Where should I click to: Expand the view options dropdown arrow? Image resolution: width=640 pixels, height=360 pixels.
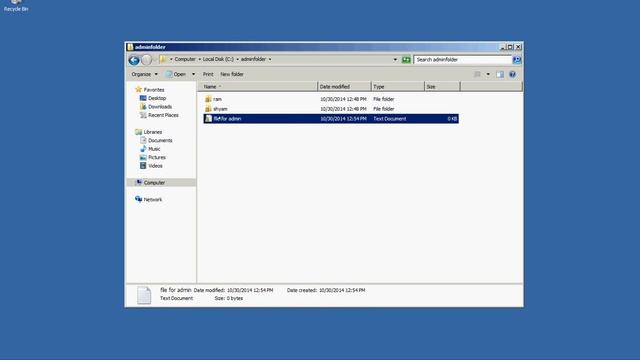point(488,74)
